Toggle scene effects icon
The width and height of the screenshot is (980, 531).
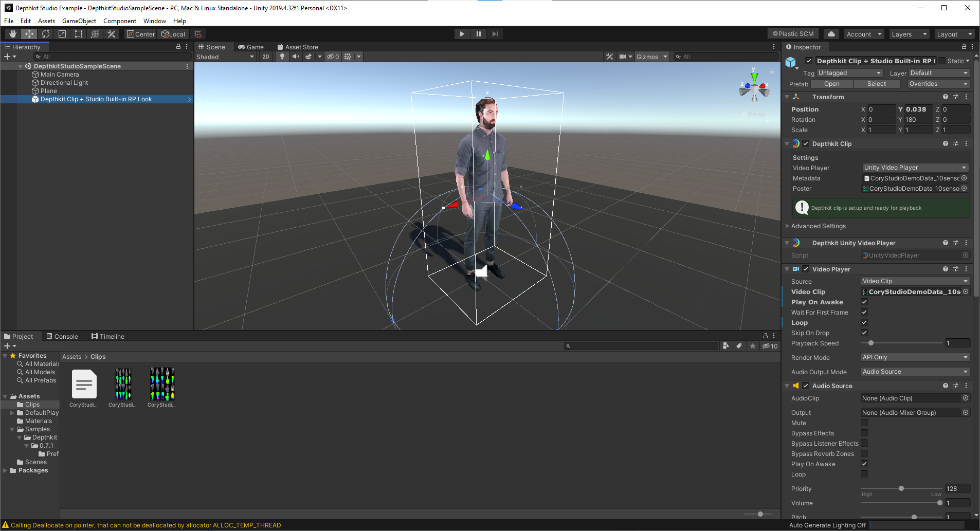point(308,57)
